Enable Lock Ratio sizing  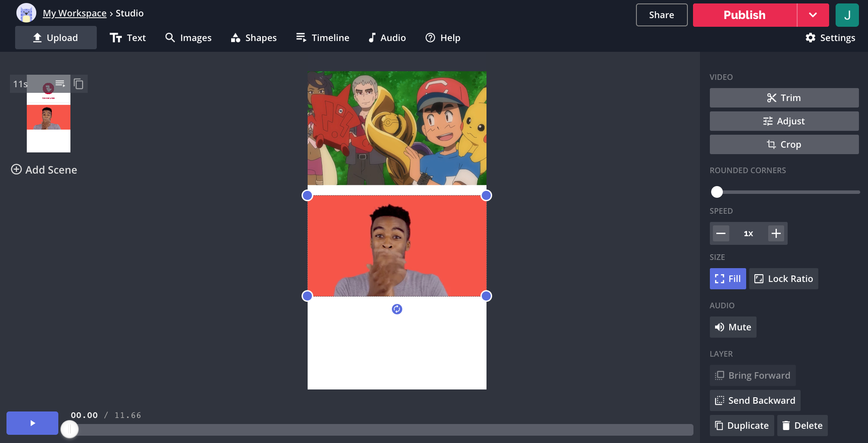(783, 279)
